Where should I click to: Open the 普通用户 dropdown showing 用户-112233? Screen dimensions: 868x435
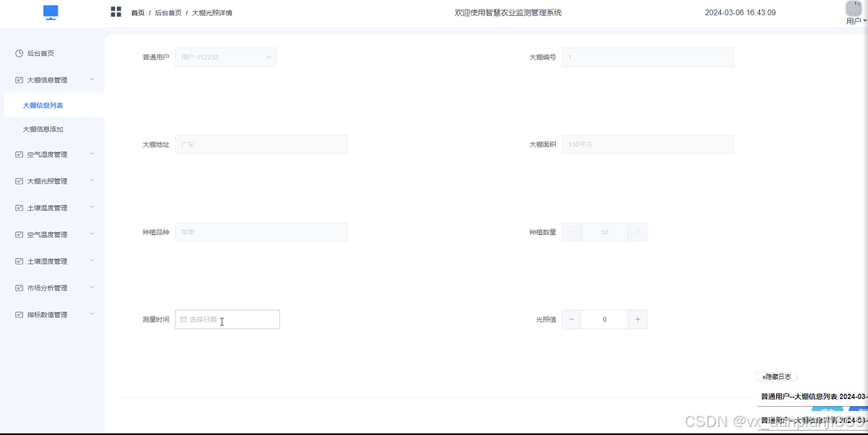(x=226, y=57)
